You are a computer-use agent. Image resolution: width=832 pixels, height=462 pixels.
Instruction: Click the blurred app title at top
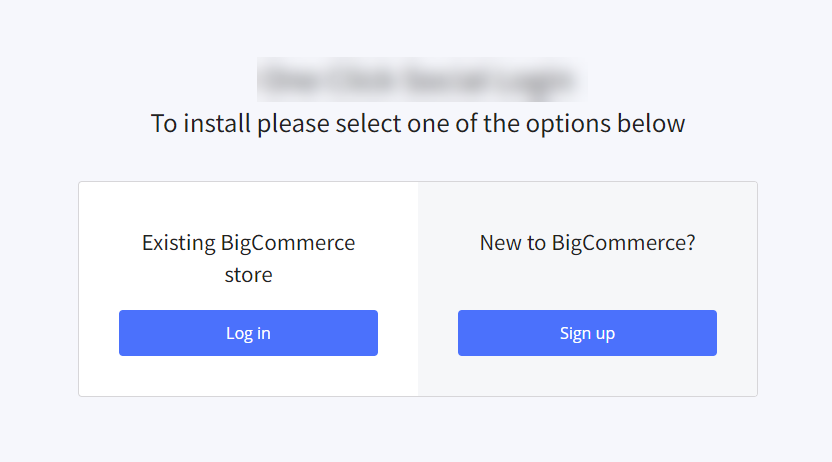coord(420,79)
